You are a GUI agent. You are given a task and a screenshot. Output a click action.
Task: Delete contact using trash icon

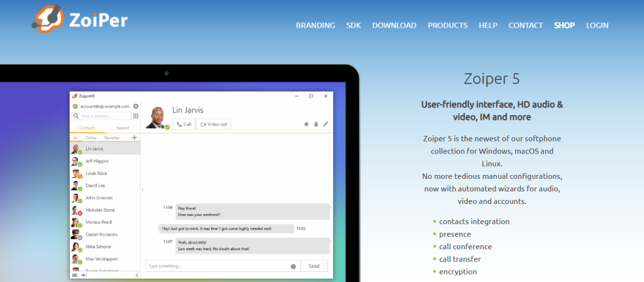click(x=316, y=124)
